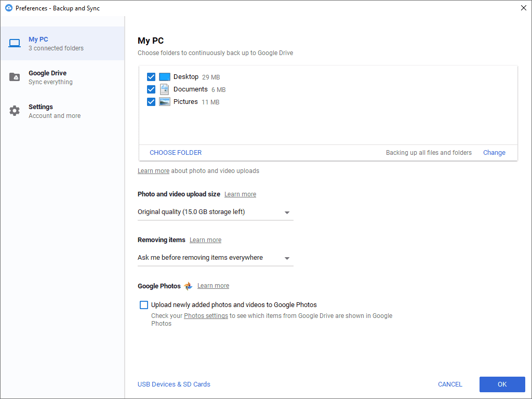
Task: Click the CHOOSE FOLDER button
Action: tap(176, 153)
